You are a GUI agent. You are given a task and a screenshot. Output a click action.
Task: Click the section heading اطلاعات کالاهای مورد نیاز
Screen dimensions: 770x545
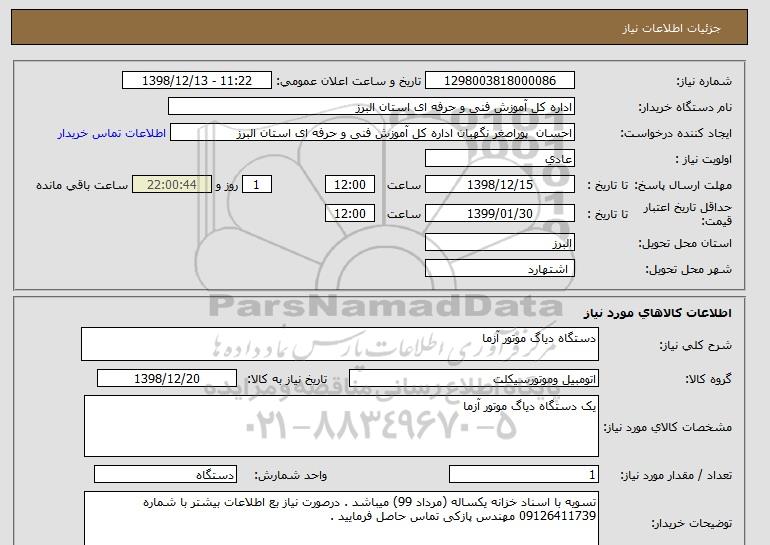pyautogui.click(x=657, y=313)
